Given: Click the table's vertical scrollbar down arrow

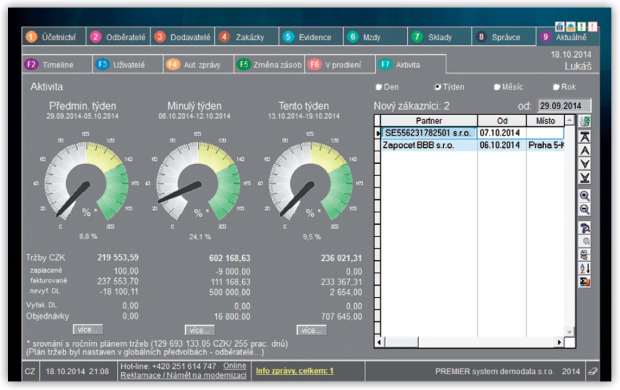Looking at the screenshot, I should 569,331.
